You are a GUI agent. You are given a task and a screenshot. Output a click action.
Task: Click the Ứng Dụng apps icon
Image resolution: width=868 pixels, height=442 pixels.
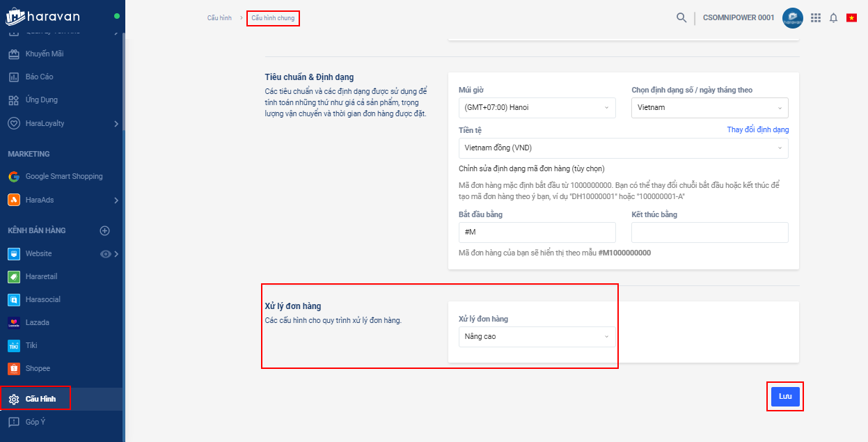pyautogui.click(x=13, y=100)
